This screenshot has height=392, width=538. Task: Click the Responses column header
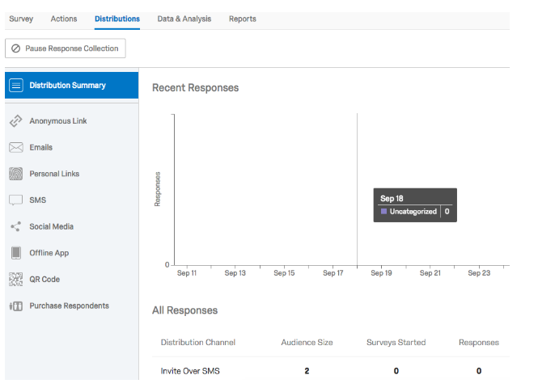479,343
